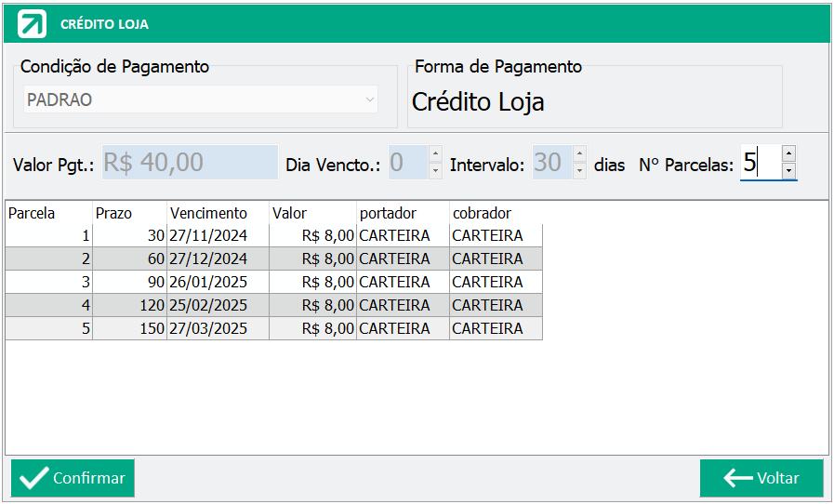Click the Valor Pgt. R$ 40,00 field

(190, 163)
